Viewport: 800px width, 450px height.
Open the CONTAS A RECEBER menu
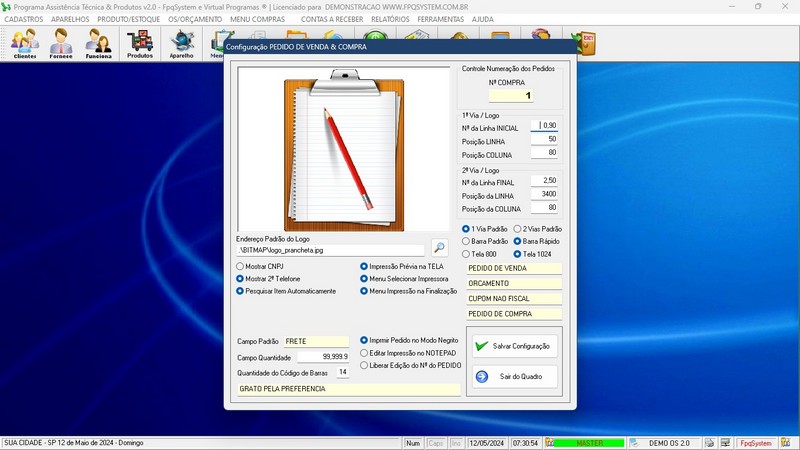pyautogui.click(x=332, y=19)
